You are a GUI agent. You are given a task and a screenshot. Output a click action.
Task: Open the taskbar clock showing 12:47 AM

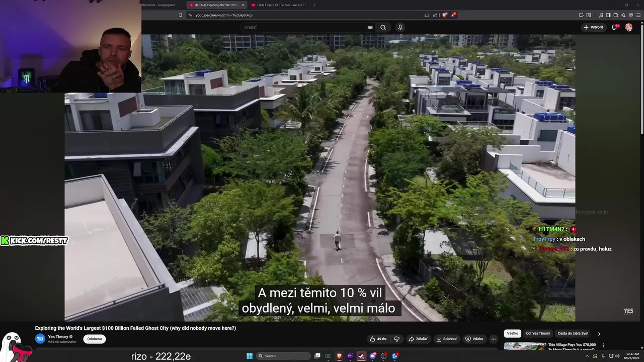(x=632, y=356)
